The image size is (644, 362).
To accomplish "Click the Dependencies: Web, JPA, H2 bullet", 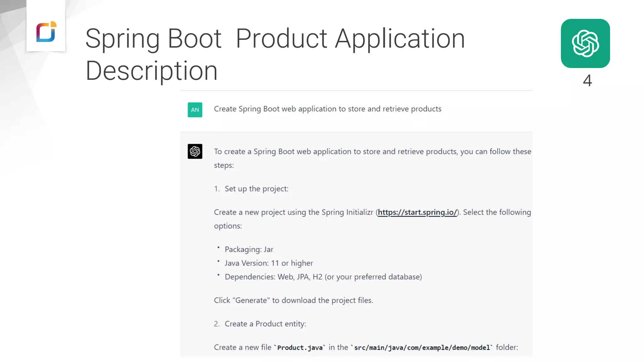I will pos(323,277).
